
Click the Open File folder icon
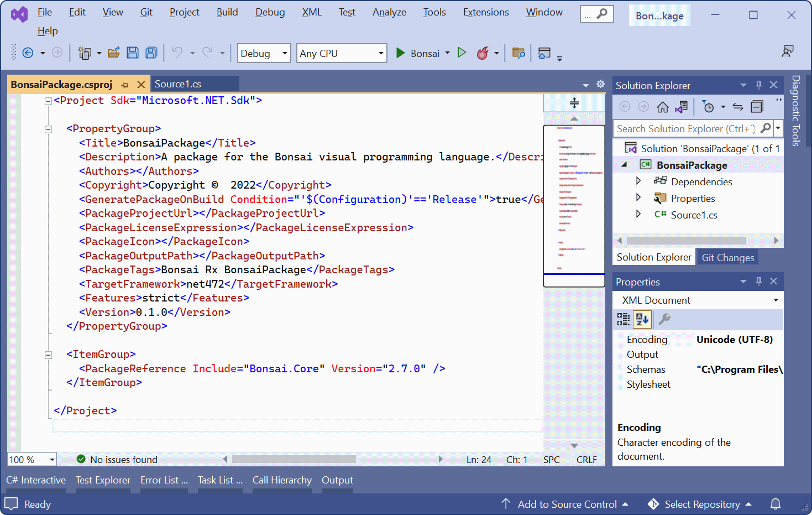[x=114, y=53]
